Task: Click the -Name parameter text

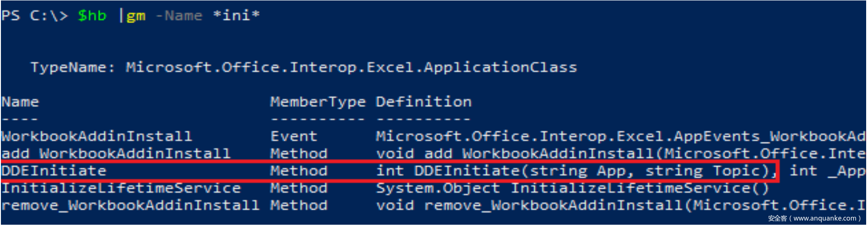Action: coord(179,16)
